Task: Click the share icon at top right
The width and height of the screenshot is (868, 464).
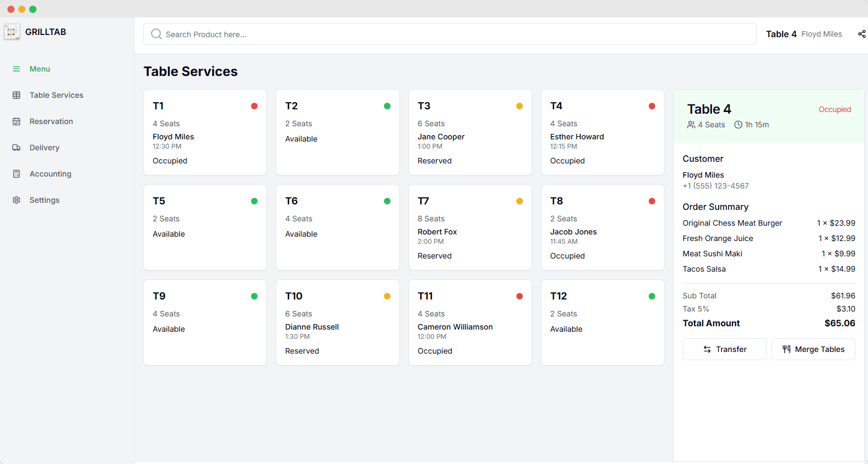Action: [861, 34]
